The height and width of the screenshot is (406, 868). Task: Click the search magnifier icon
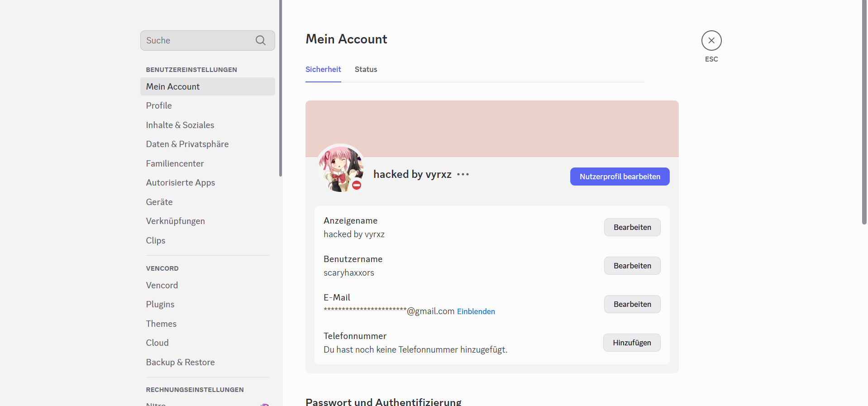[260, 40]
